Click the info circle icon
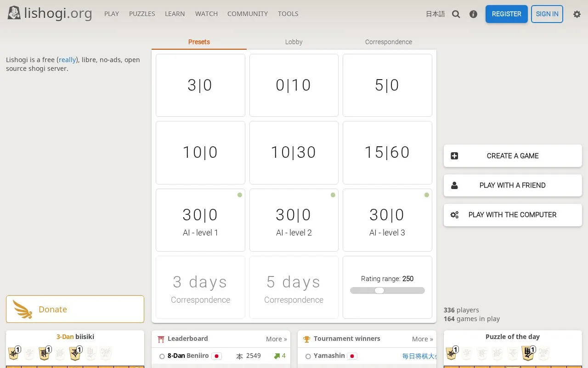The width and height of the screenshot is (588, 368). click(473, 14)
